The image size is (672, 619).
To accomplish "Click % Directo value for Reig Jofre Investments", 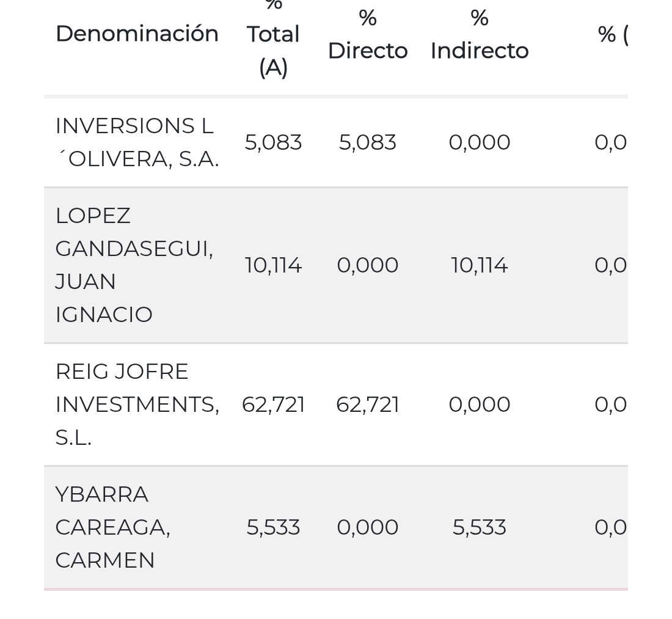I will pos(367,405).
